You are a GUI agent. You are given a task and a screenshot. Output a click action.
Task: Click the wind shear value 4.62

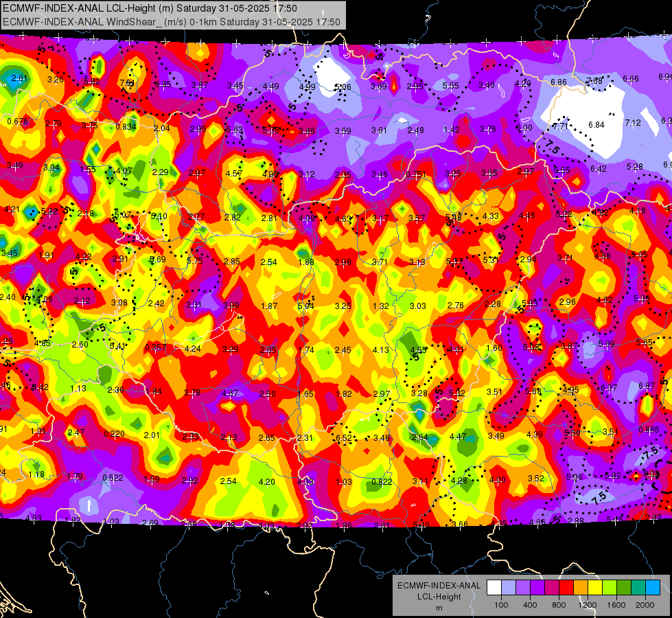[604, 300]
